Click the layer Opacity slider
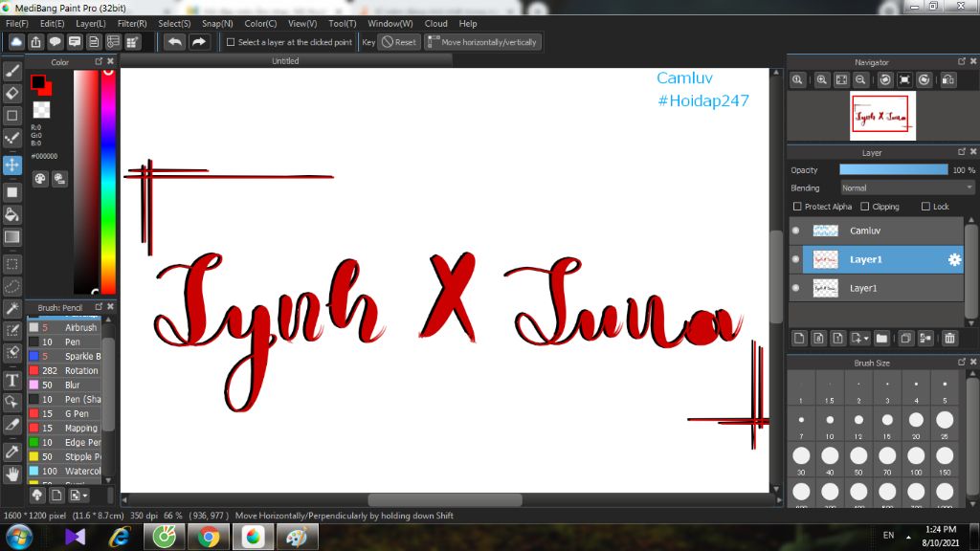Viewport: 980px width, 551px height. tap(894, 170)
